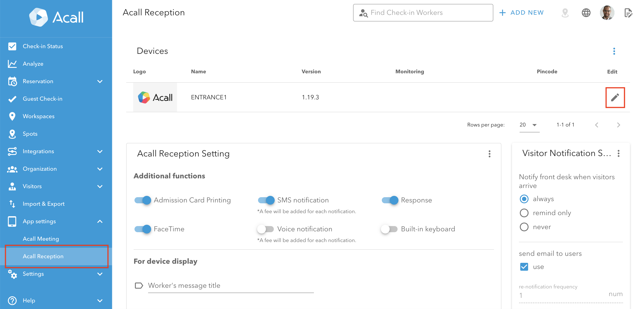Click the Workspaces pin icon
This screenshot has height=309, width=644.
tap(12, 116)
